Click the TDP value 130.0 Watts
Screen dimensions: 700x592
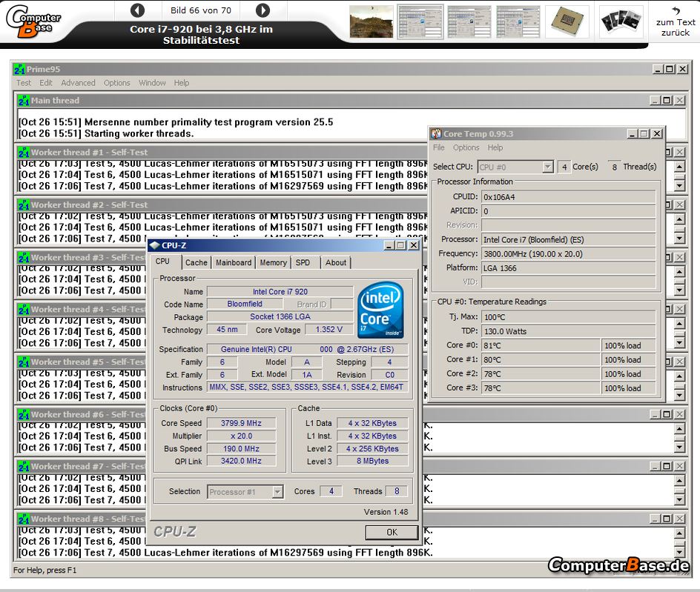tap(568, 331)
